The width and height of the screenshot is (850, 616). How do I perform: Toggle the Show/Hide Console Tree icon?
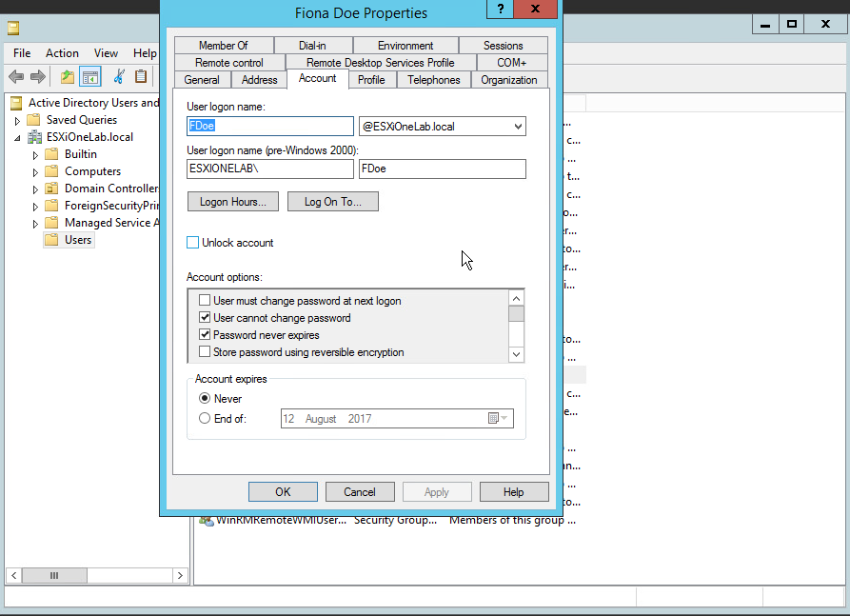(90, 76)
